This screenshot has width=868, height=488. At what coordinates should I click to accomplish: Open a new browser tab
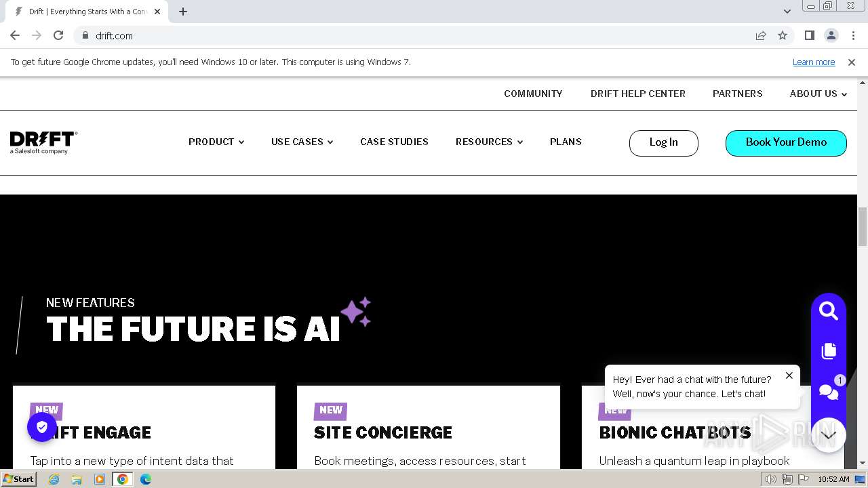(183, 12)
